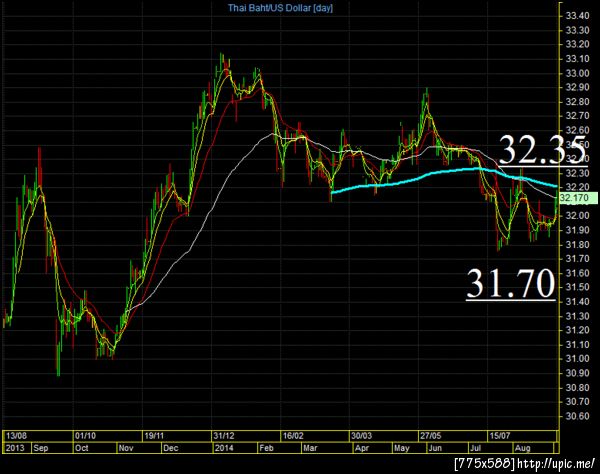This screenshot has height=474, width=600.
Task: Select the 19/11 date marker
Action: [x=154, y=436]
